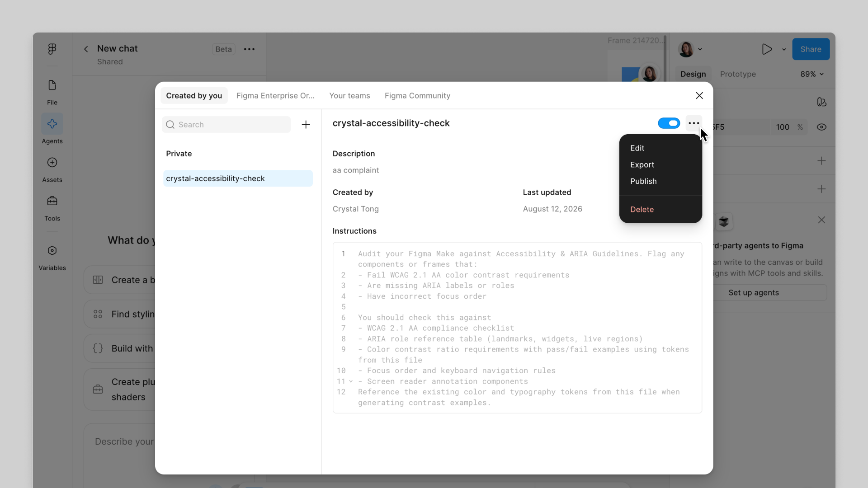Click the 100 opacity value field
The image size is (868, 488).
(783, 127)
